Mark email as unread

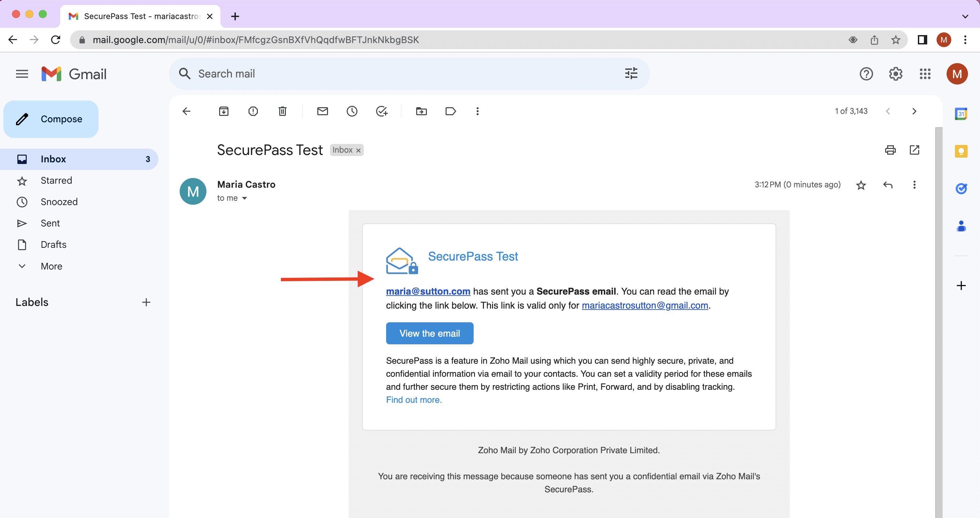pos(322,111)
